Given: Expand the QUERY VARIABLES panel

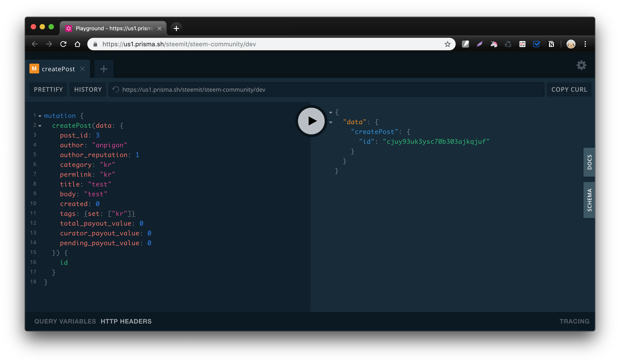Looking at the screenshot, I should [65, 321].
